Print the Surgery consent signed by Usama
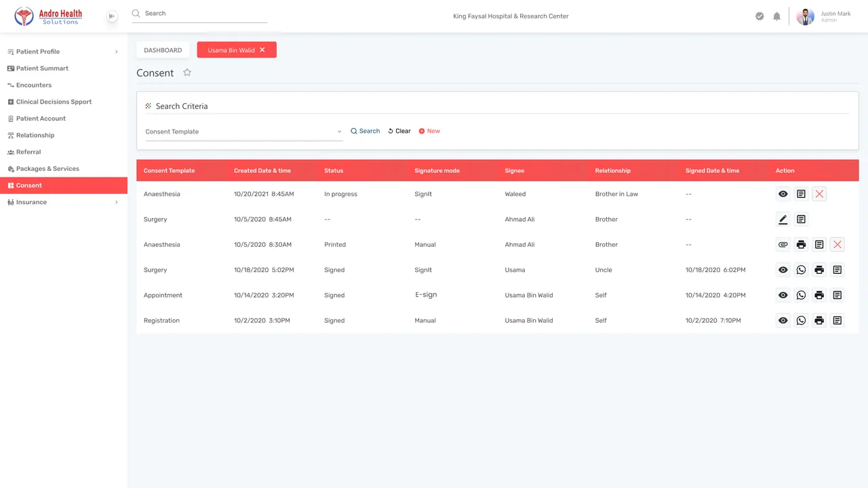The width and height of the screenshot is (868, 488). [819, 270]
